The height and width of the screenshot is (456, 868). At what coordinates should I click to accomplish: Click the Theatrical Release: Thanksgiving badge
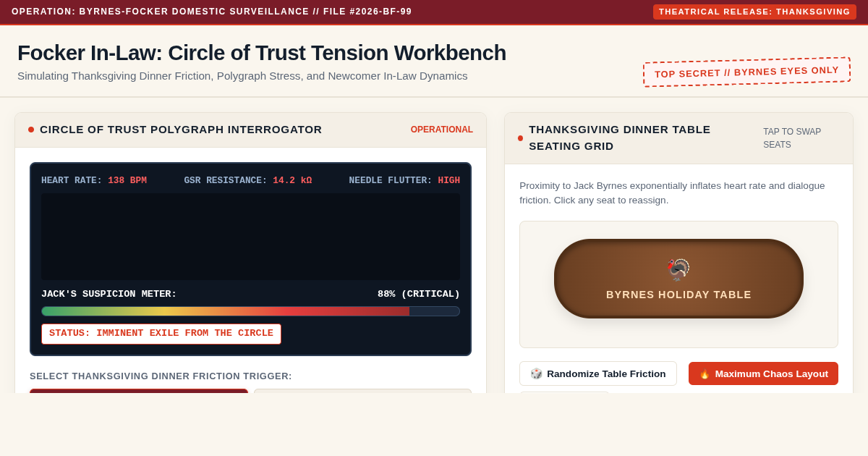click(x=754, y=12)
